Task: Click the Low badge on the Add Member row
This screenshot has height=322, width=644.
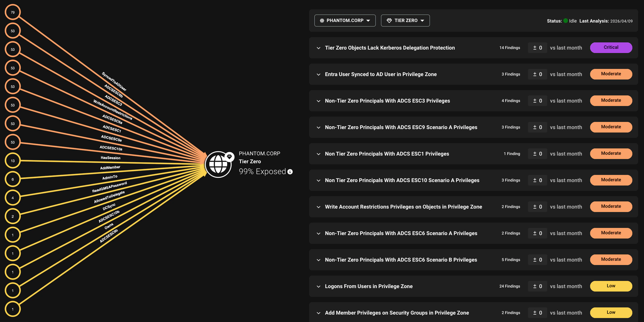Action: pyautogui.click(x=611, y=312)
